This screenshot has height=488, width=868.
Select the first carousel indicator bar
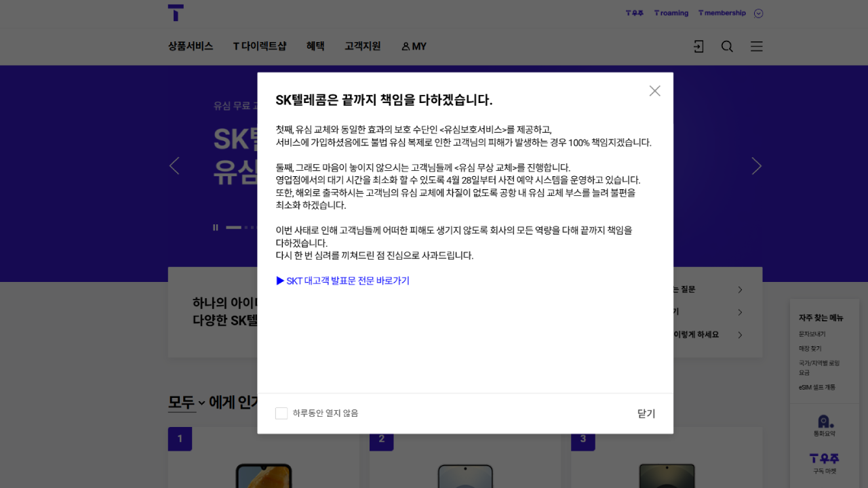point(233,228)
